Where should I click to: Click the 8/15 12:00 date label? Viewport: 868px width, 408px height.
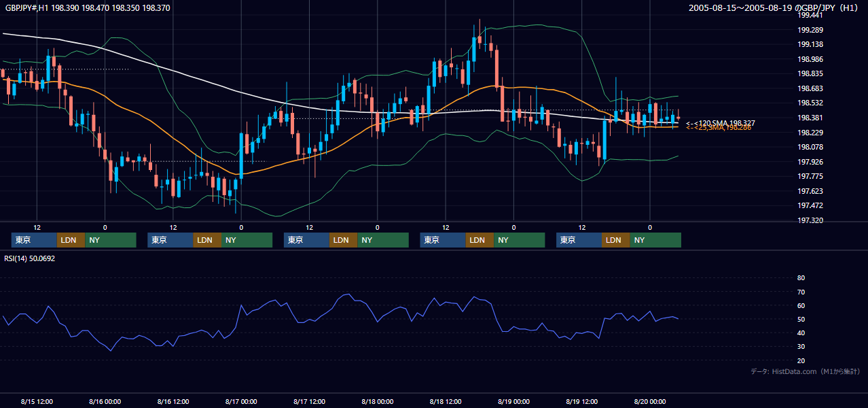[37, 401]
